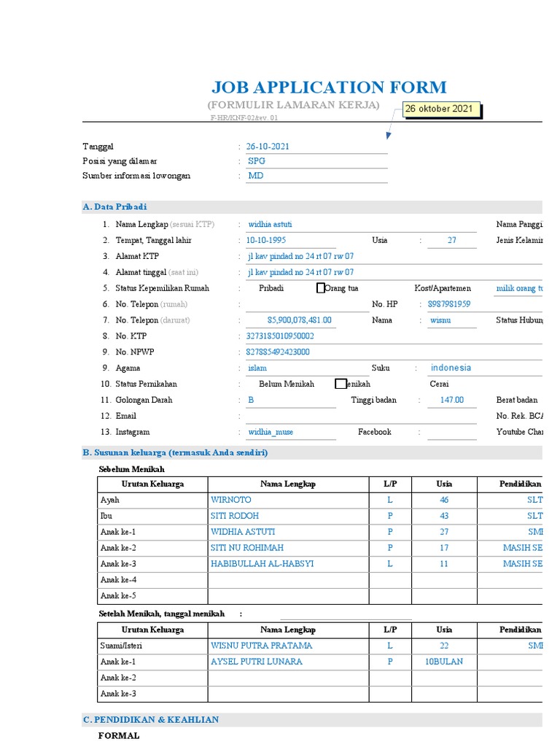Select the Tanggal field 26-10-2021
560x747 pixels.
316,147
